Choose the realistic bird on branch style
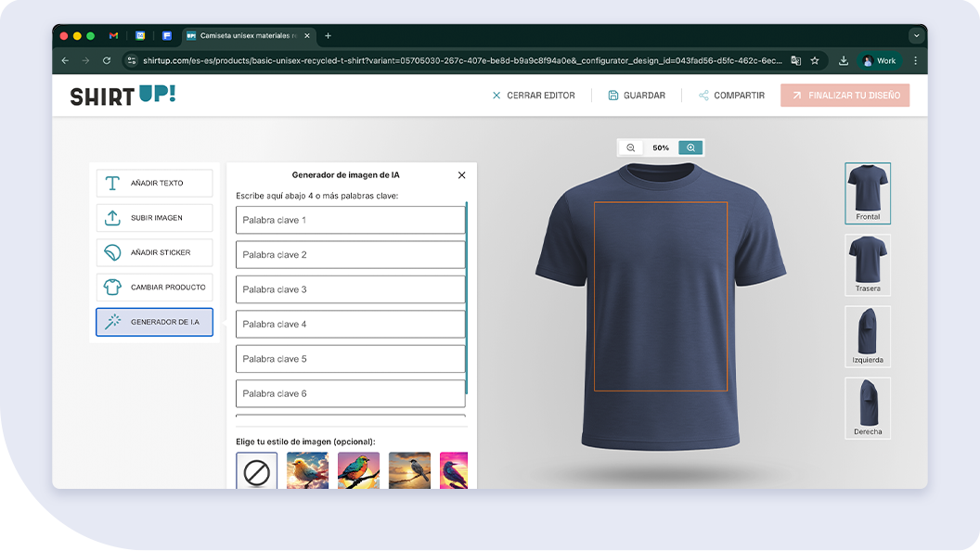Screen dimensions: 980x551 click(409, 471)
